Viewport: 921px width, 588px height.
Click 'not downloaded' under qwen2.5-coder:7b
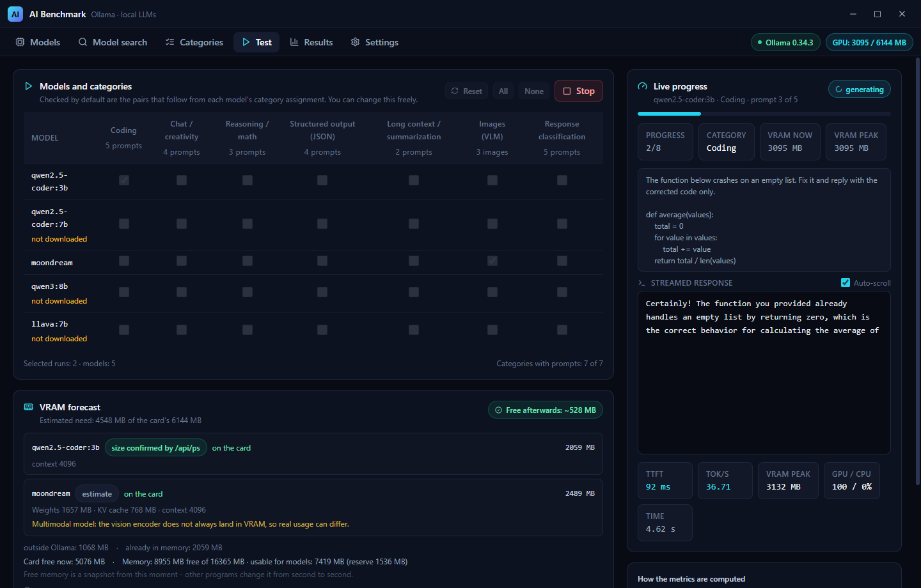click(59, 239)
